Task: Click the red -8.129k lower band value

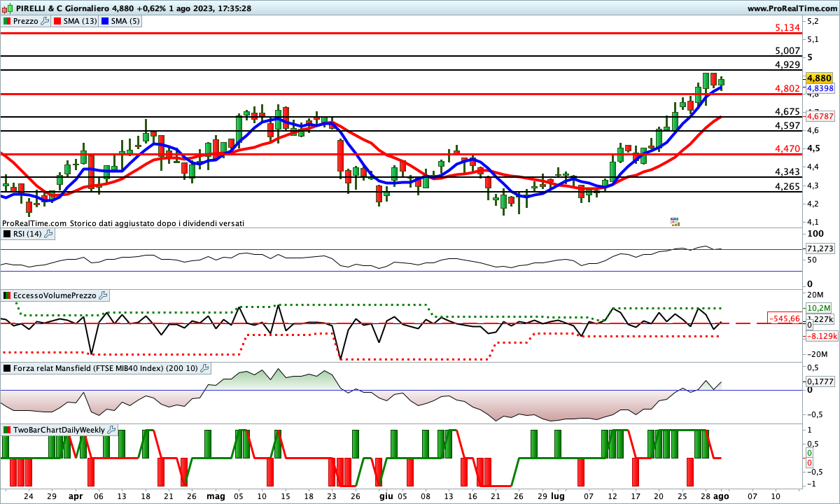Action: click(x=820, y=336)
